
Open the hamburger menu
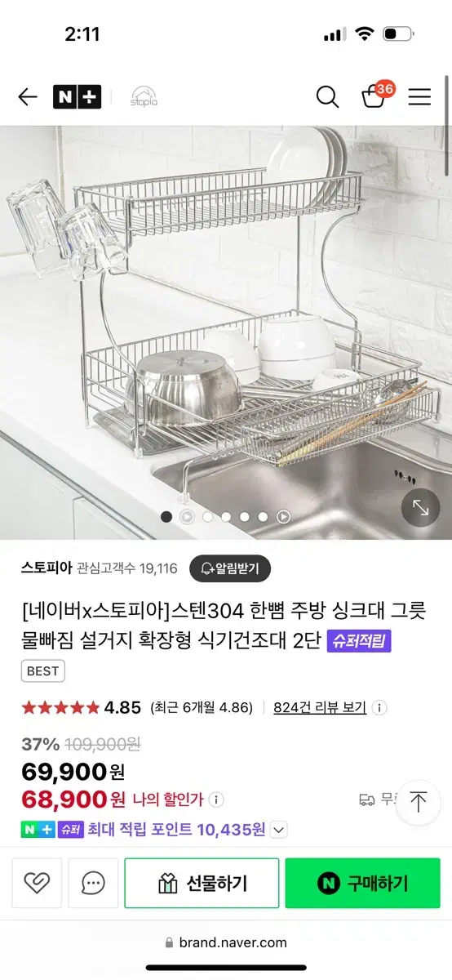419,97
